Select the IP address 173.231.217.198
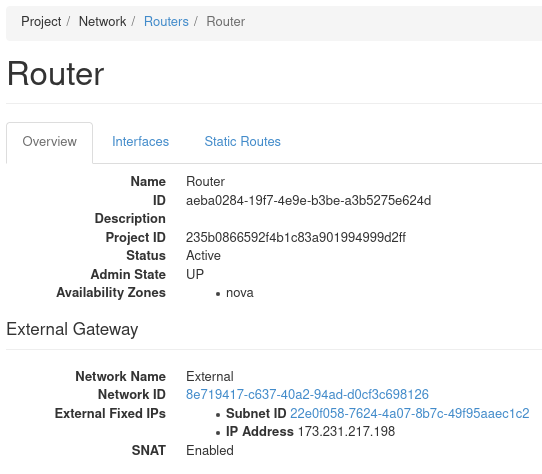The height and width of the screenshot is (474, 542). [346, 431]
